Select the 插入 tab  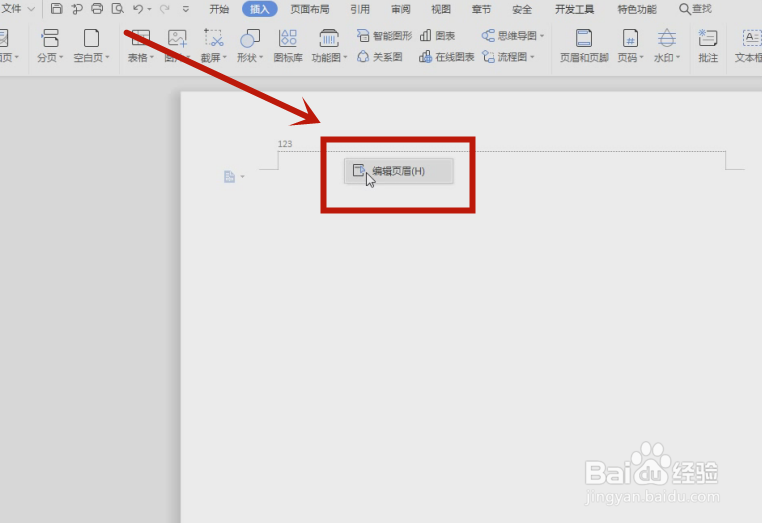(x=260, y=9)
